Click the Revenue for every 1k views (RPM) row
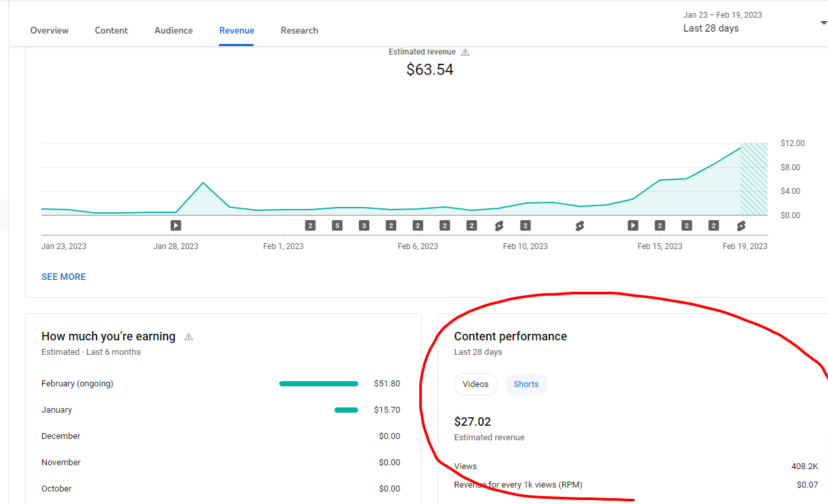The height and width of the screenshot is (504, 828). (518, 485)
